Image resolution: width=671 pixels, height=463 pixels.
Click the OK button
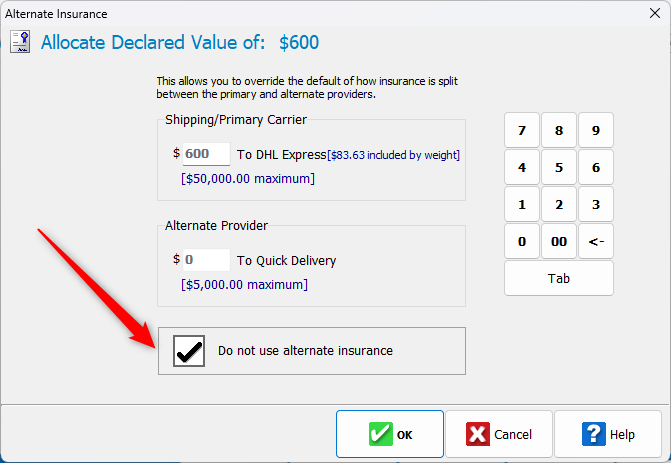[390, 435]
